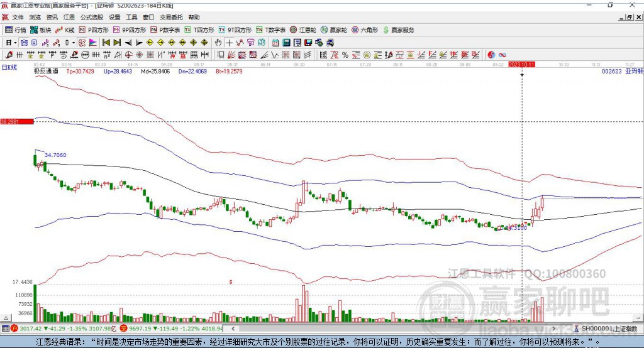The height and width of the screenshot is (348, 644).
Task: Click the first yellow diamond left-arrow icon
Action: [150, 43]
